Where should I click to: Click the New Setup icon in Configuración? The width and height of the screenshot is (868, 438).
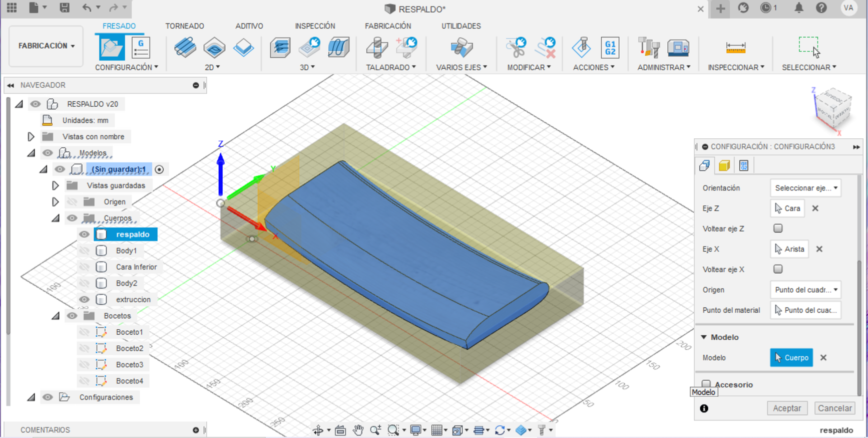coord(111,48)
